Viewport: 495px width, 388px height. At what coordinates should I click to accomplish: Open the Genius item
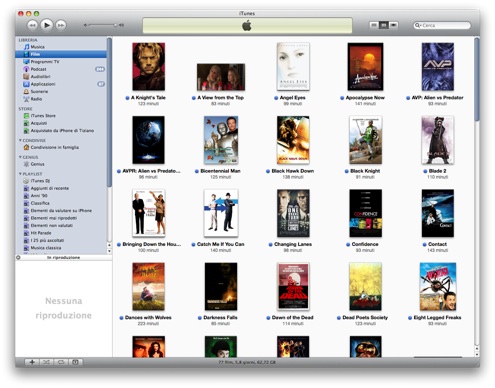pos(37,164)
